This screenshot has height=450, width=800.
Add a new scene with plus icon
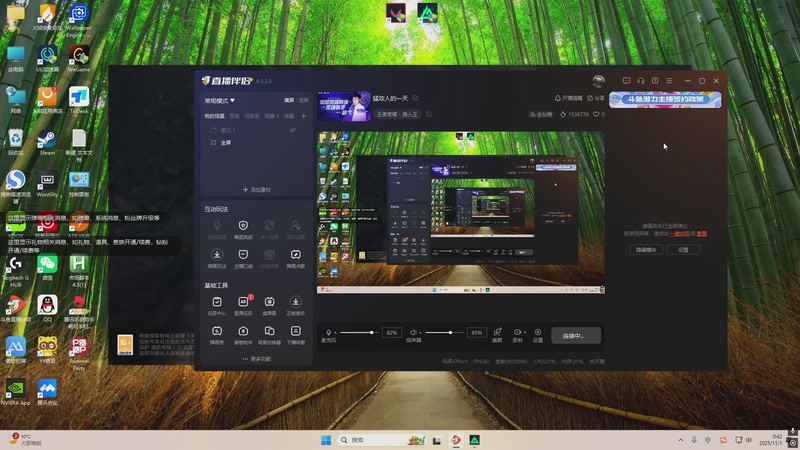304,116
